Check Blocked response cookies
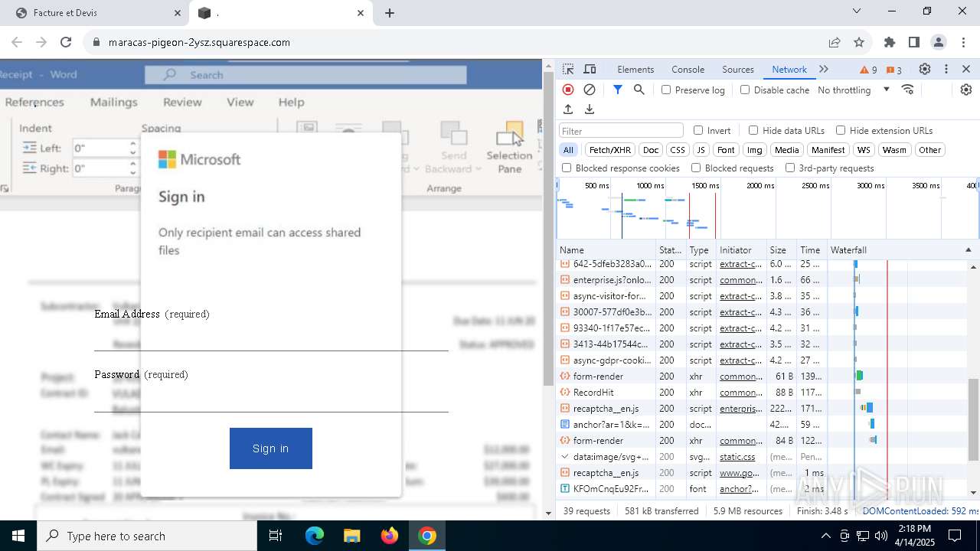Viewport: 980px width, 551px height. [567, 168]
